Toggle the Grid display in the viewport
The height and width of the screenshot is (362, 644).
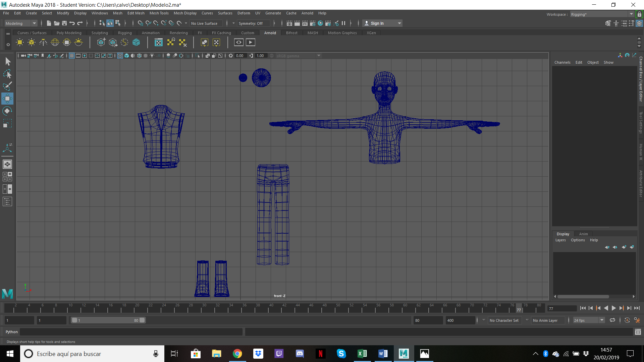pyautogui.click(x=71, y=56)
